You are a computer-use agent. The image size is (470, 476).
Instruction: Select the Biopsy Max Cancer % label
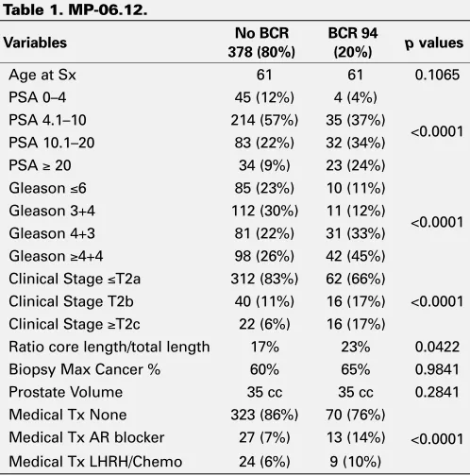pos(85,369)
